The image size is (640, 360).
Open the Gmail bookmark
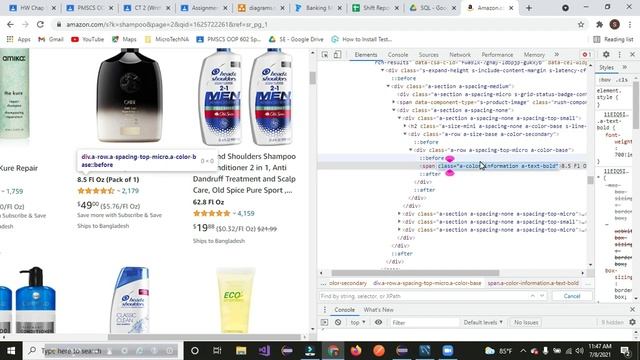(x=51, y=39)
